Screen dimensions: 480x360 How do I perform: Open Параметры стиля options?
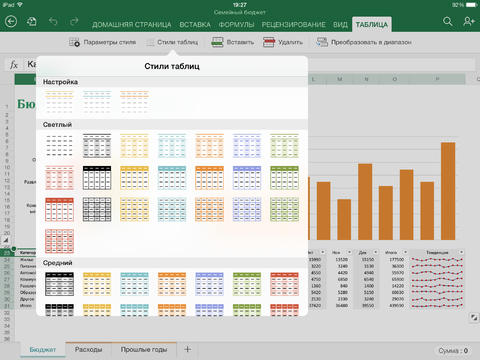(x=102, y=42)
